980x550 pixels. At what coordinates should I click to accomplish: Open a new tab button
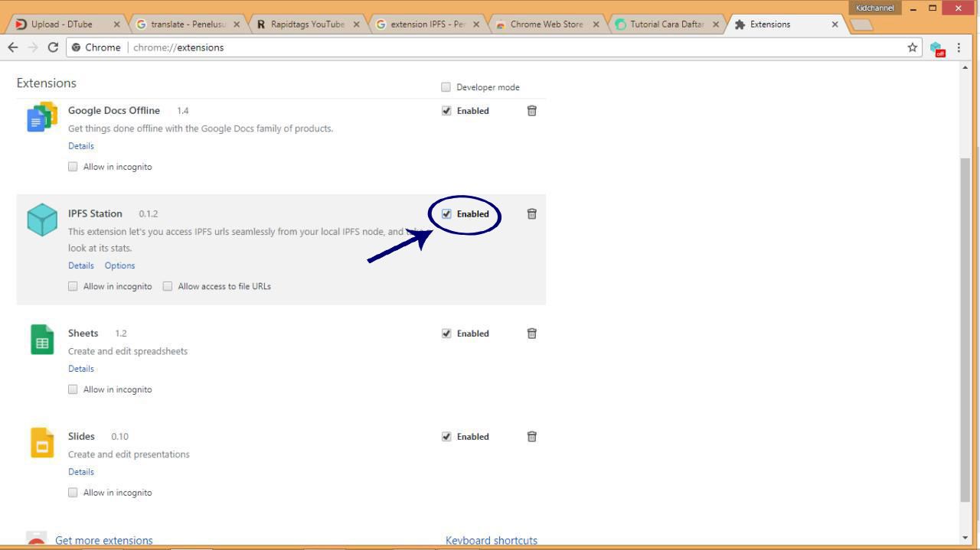click(862, 25)
